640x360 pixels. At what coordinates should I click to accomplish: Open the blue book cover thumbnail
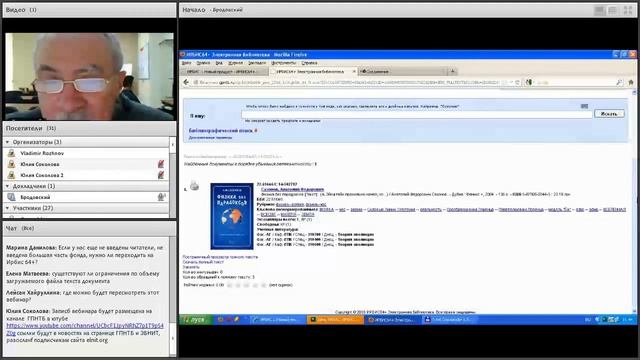click(232, 216)
